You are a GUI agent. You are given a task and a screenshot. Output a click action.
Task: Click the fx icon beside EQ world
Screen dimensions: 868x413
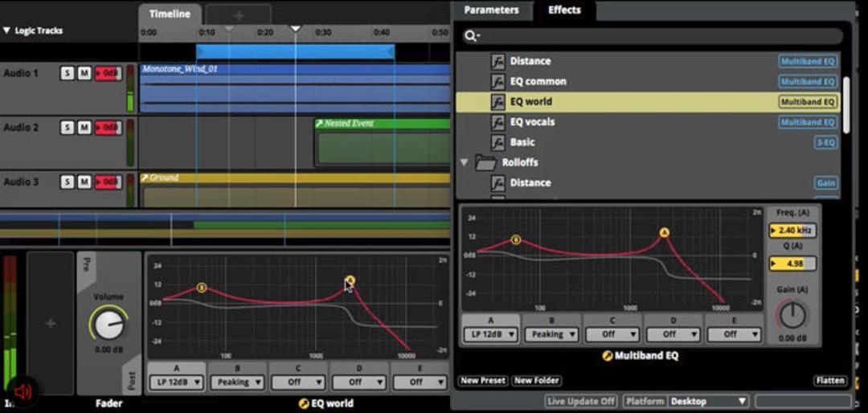click(x=498, y=102)
